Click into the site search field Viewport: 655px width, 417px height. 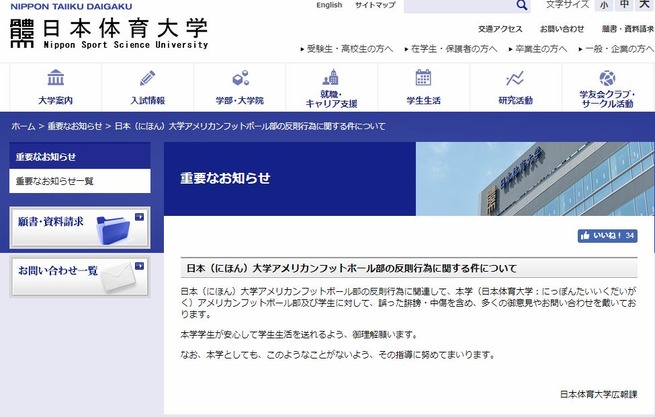click(460, 6)
